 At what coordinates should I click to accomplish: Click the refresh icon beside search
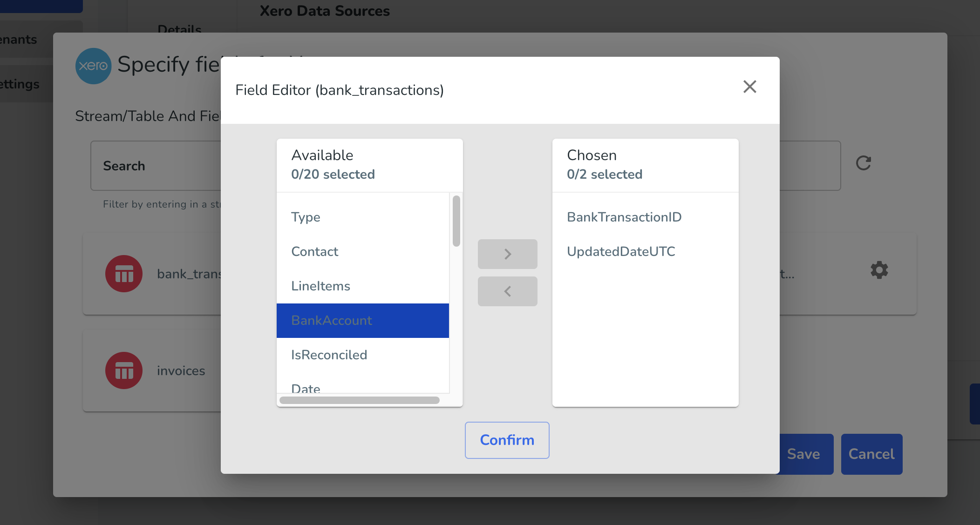[863, 163]
